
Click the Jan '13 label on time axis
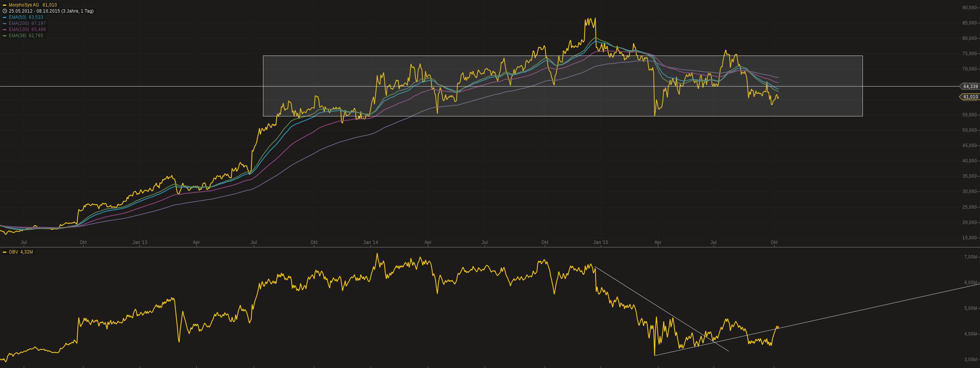140,242
